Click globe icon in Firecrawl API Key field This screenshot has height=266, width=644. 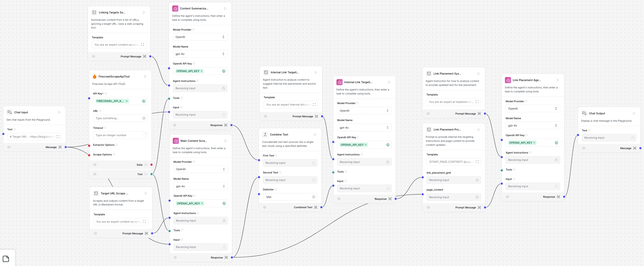144,101
